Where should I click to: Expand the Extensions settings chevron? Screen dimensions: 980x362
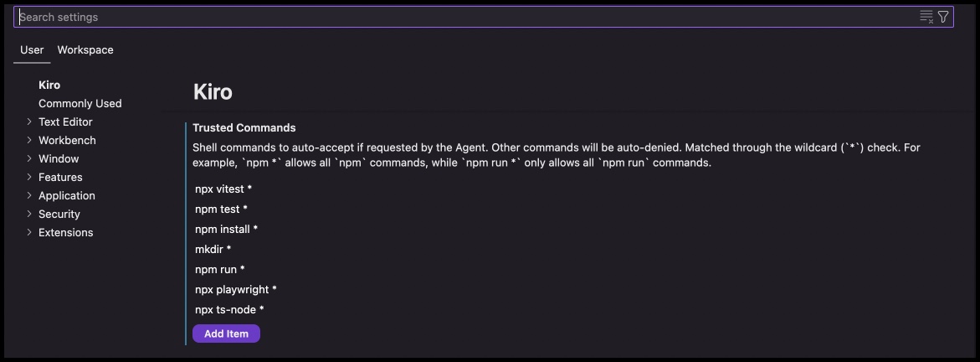[29, 232]
